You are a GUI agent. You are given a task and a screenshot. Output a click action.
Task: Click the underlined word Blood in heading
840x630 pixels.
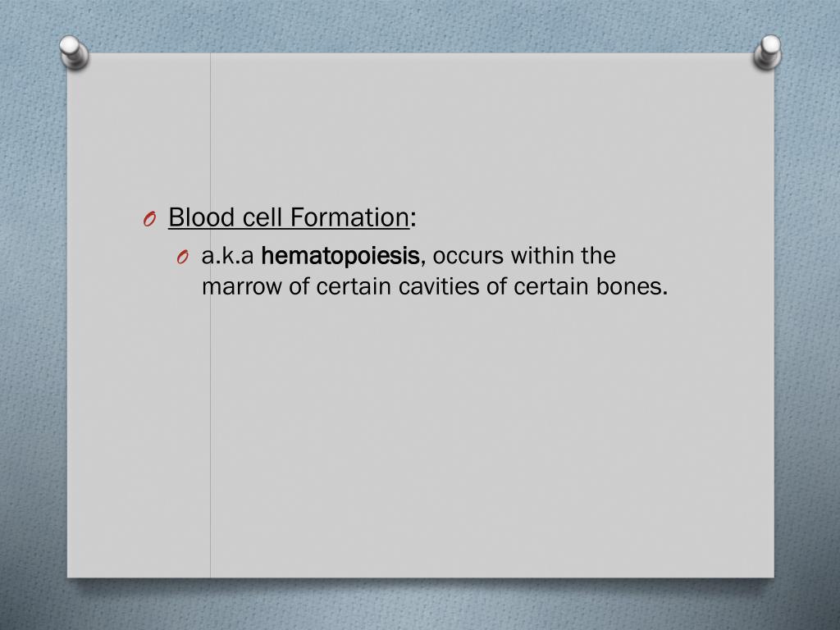(x=202, y=217)
